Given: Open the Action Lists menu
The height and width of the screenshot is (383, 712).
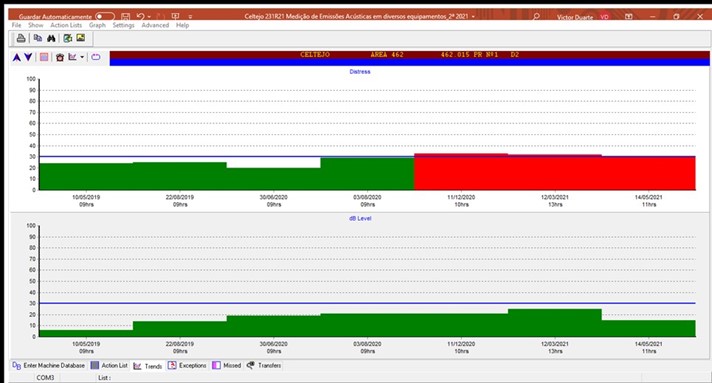Looking at the screenshot, I should pos(66,25).
